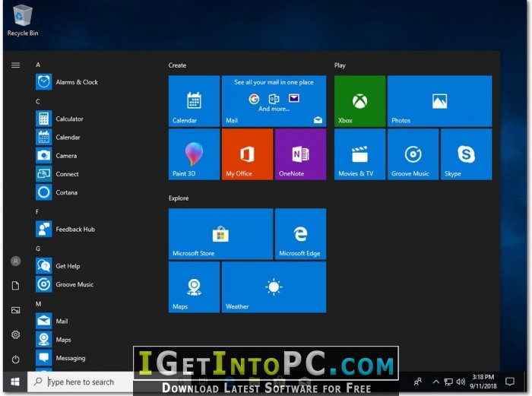The image size is (532, 396).
Task: Open the Movies & TV tile
Action: 359,154
